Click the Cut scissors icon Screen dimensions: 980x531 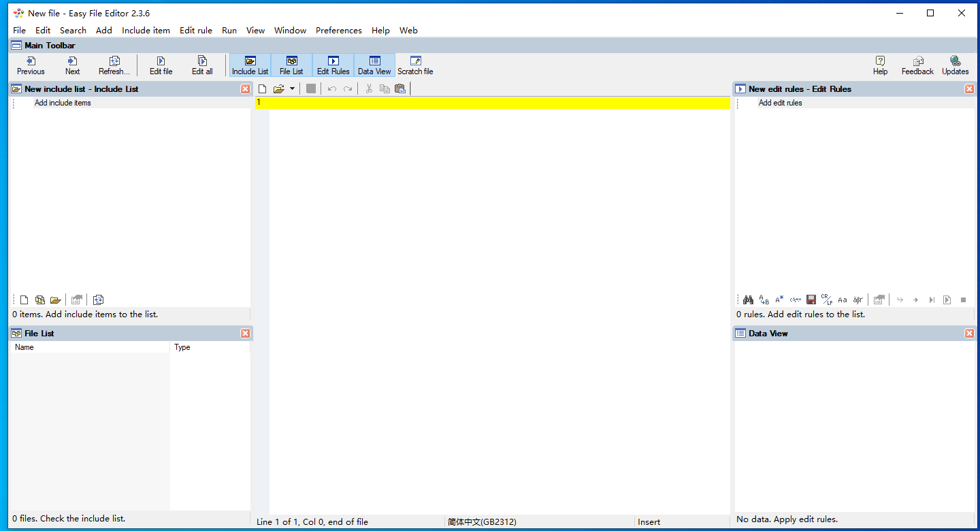[x=369, y=88]
